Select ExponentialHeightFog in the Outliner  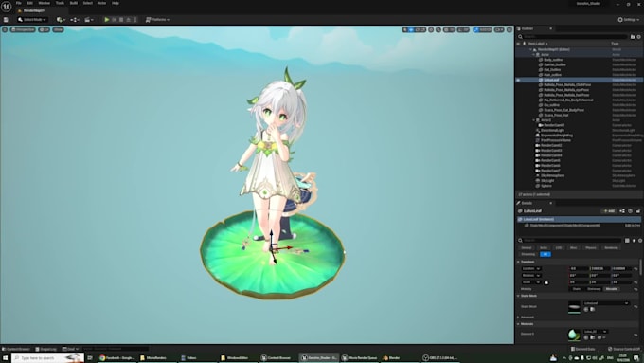(x=557, y=136)
